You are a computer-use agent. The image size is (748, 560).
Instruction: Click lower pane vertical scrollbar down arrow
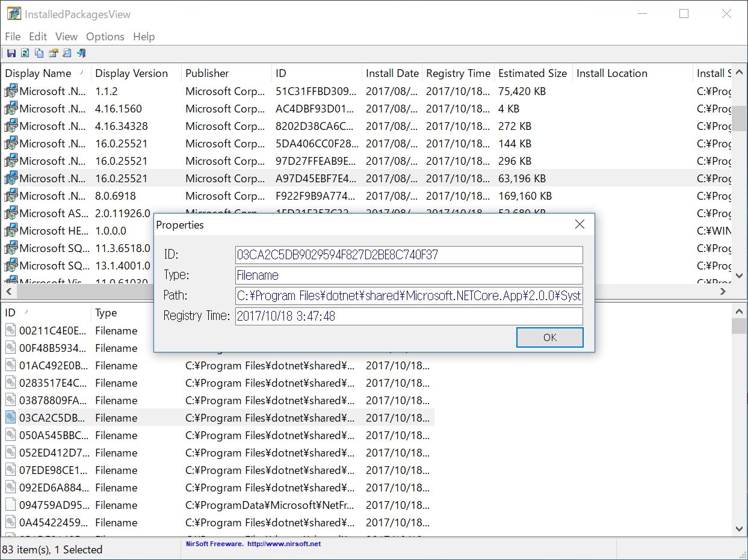point(739,529)
